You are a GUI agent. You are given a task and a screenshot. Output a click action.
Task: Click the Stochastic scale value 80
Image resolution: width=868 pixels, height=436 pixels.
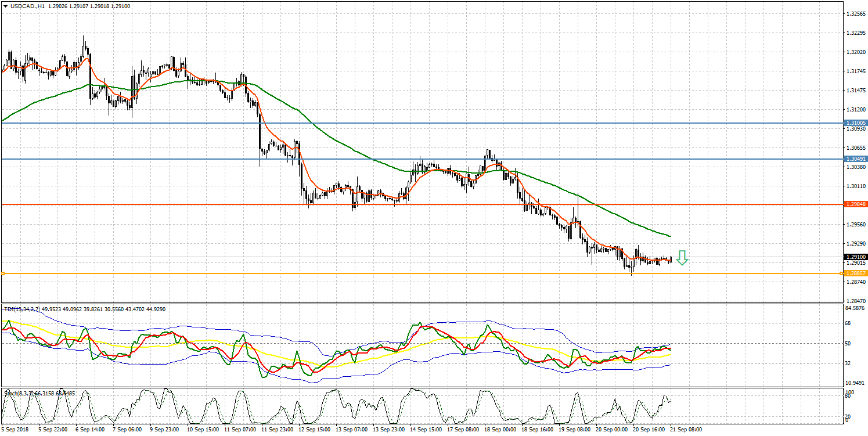tap(848, 397)
